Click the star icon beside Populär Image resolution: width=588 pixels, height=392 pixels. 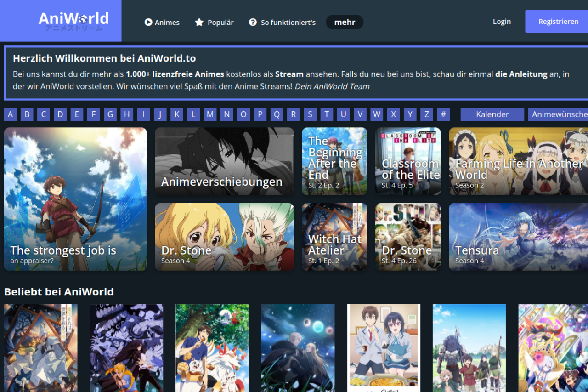click(199, 22)
